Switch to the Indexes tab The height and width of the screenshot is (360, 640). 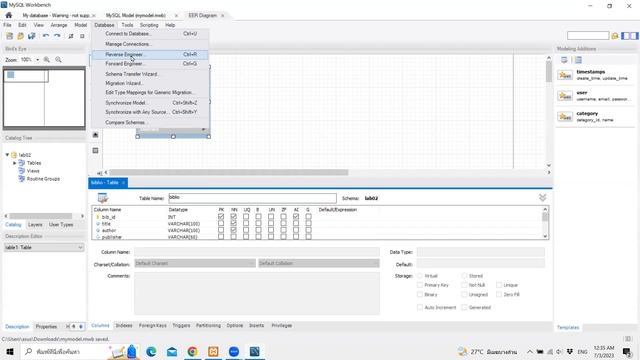click(124, 326)
